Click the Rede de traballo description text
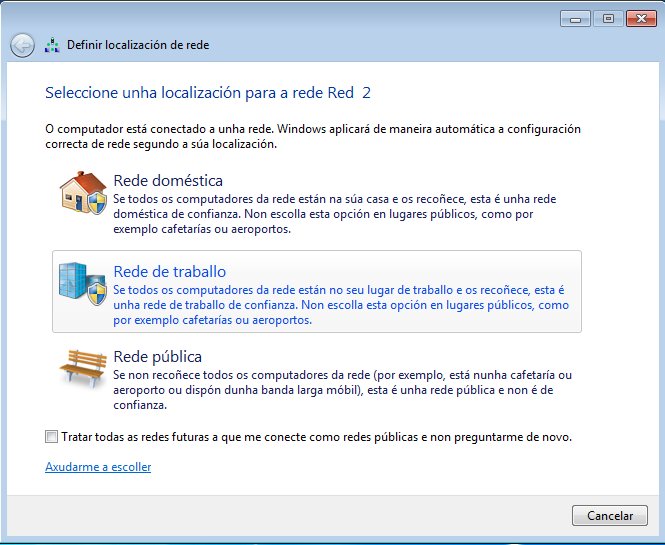The width and height of the screenshot is (665, 545). point(341,305)
